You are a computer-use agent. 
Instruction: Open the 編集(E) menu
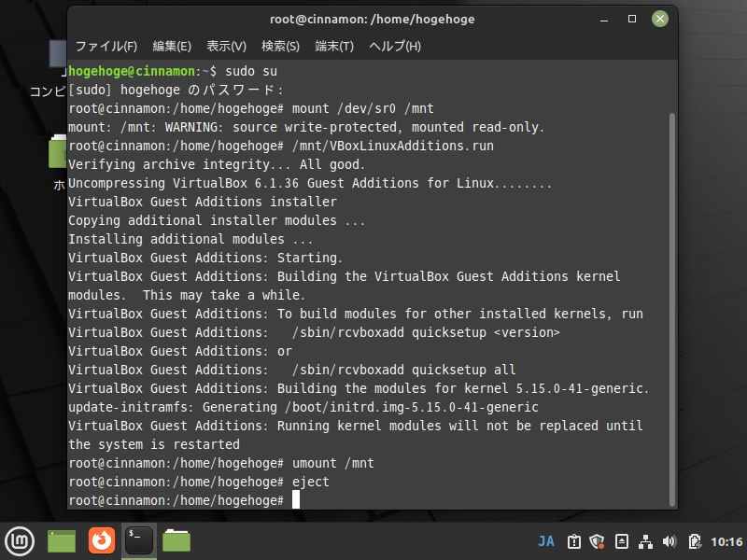pyautogui.click(x=172, y=46)
